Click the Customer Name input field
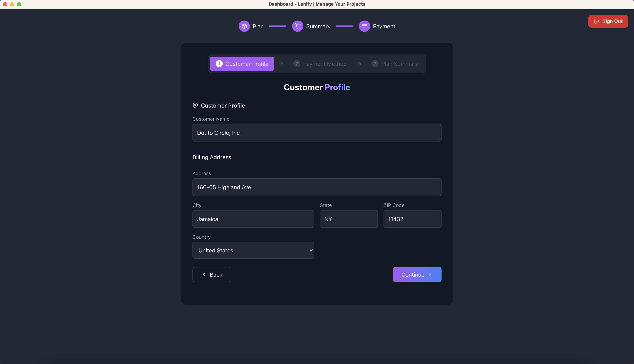Image resolution: width=634 pixels, height=364 pixels. pos(316,132)
